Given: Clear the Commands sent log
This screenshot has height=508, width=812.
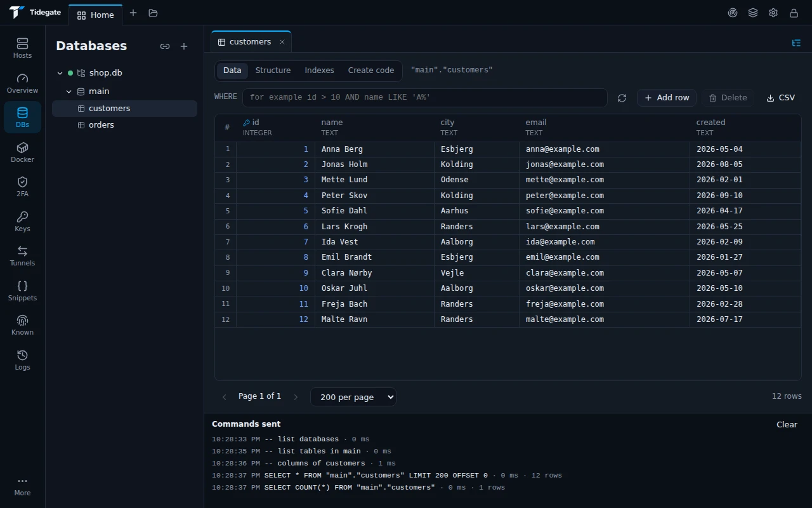Looking at the screenshot, I should 787,425.
